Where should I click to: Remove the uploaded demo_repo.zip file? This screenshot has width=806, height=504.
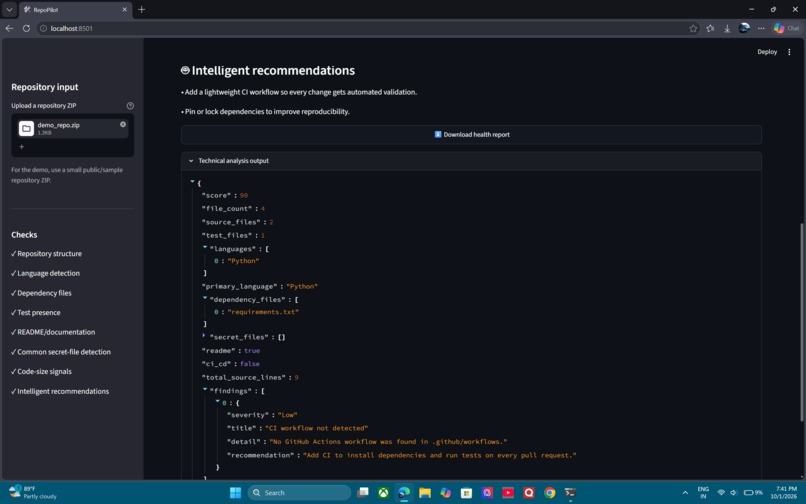123,124
